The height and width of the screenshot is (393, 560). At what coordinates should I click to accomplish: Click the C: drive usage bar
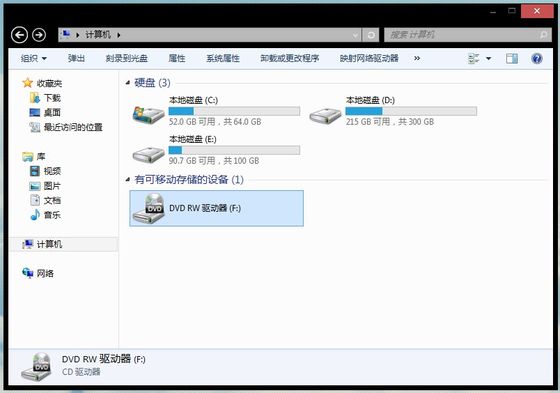pos(234,111)
